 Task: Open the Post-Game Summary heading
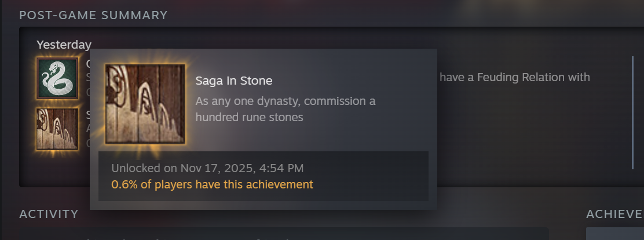pyautogui.click(x=93, y=15)
